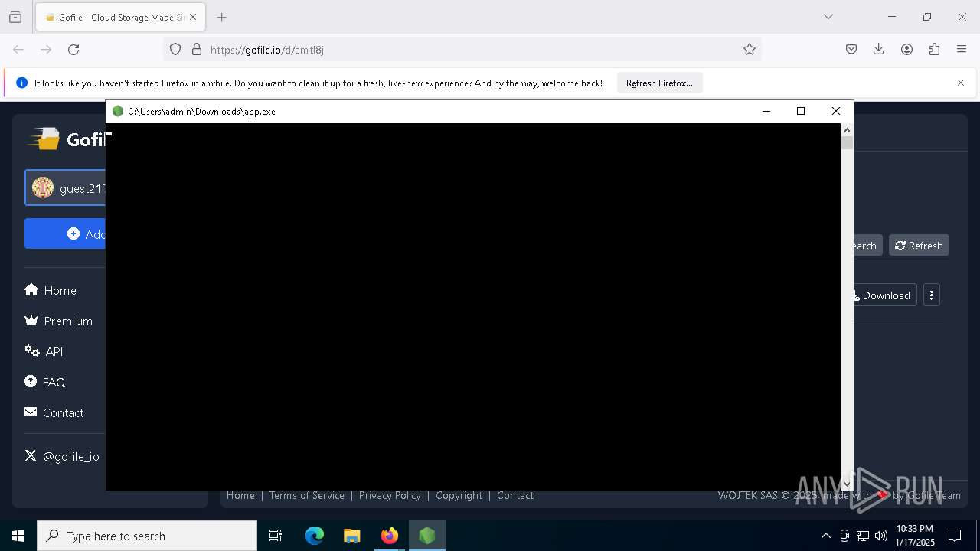Launch Microsoft Edge from taskbar
980x551 pixels.
coord(315,536)
